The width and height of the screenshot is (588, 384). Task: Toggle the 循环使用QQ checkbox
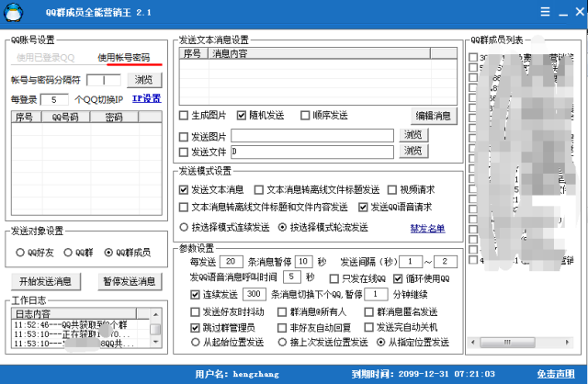point(398,278)
